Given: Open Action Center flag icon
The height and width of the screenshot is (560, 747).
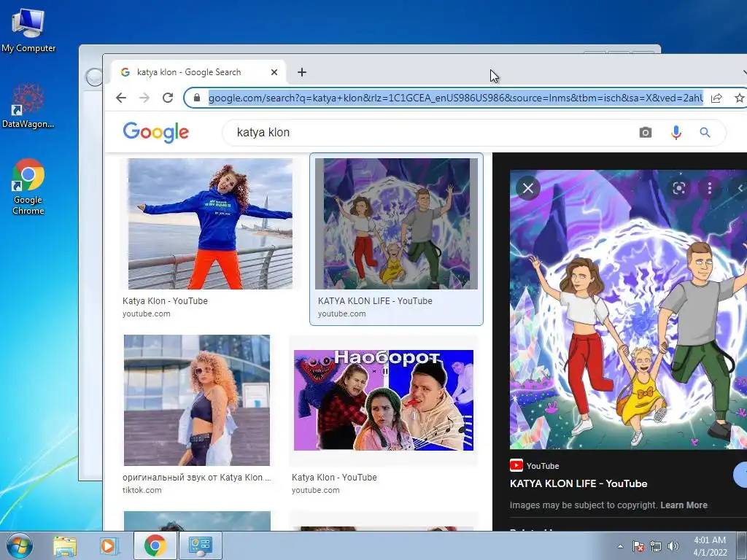Looking at the screenshot, I should pyautogui.click(x=638, y=546).
